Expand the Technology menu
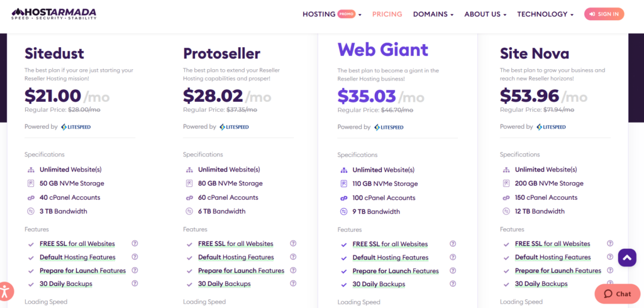Image resolution: width=644 pixels, height=308 pixels. (545, 14)
